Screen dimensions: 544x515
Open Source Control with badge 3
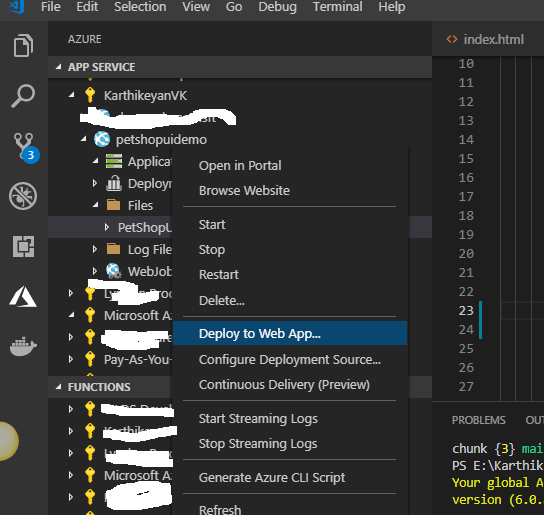(26, 148)
